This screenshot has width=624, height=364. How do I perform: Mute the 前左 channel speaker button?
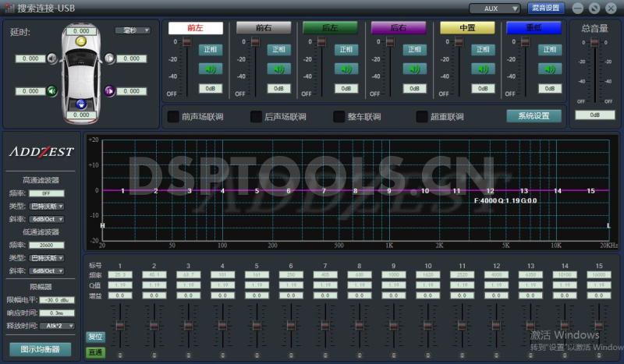coord(211,69)
